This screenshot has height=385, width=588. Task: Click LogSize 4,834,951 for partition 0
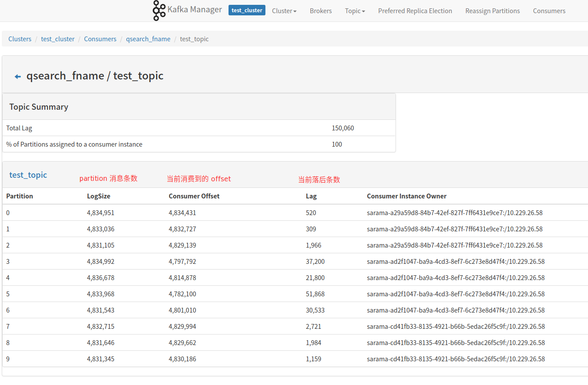pyautogui.click(x=101, y=213)
